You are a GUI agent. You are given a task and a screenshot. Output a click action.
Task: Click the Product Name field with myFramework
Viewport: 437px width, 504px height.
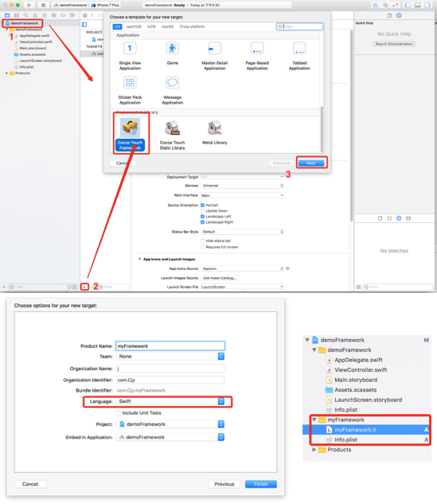pos(170,346)
